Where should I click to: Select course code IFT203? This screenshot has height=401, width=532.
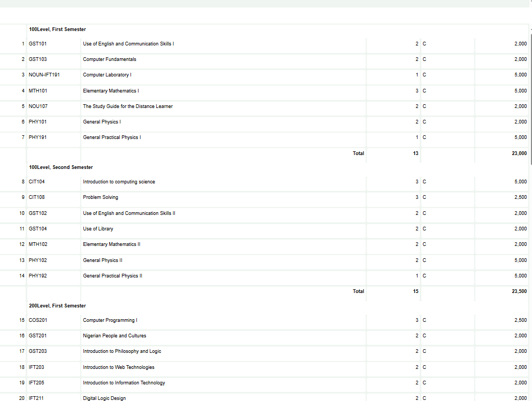tap(36, 367)
